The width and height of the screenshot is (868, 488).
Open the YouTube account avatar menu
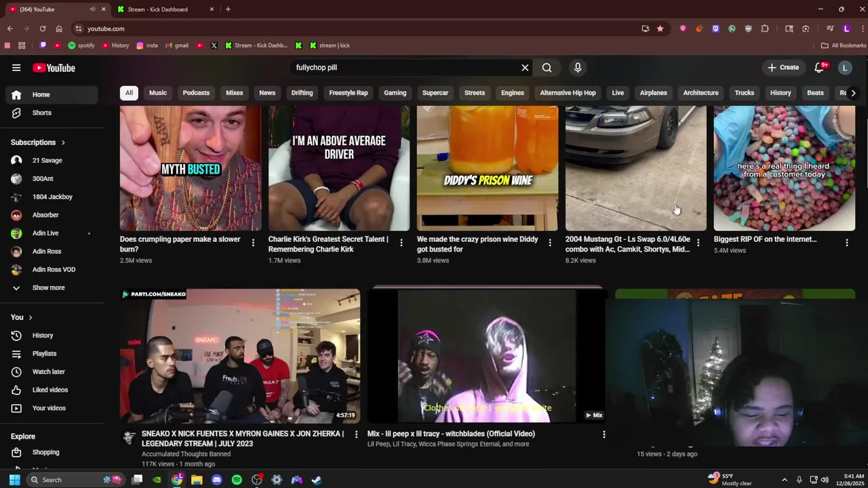(x=845, y=68)
